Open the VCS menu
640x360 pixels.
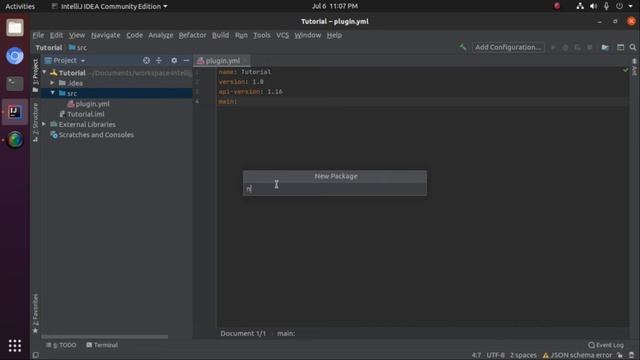click(282, 35)
